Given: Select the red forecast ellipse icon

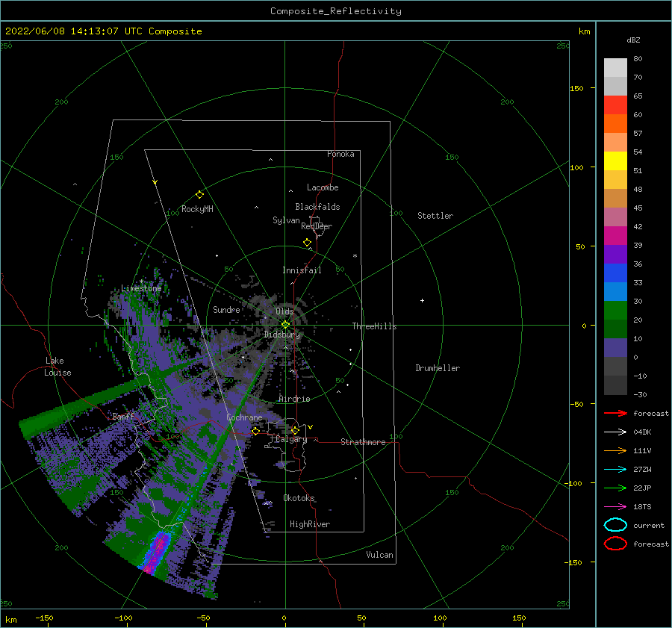Looking at the screenshot, I should [x=615, y=544].
